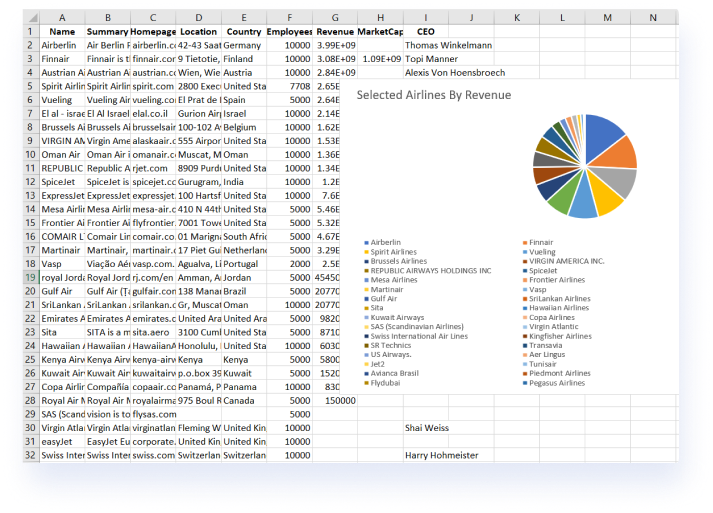Select the Jordan country cell
This screenshot has height=513, width=713.
click(x=244, y=277)
